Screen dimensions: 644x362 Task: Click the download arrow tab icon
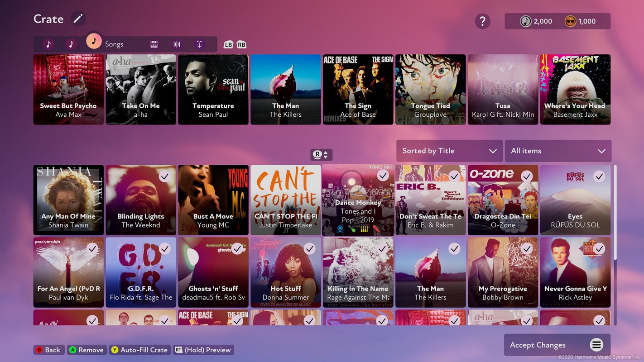coord(199,44)
